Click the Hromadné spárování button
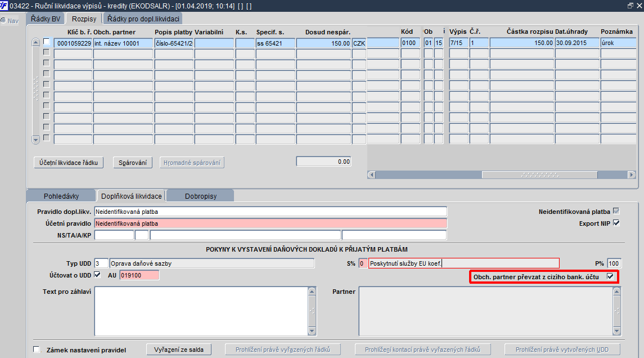This screenshot has height=358, width=644. [x=192, y=163]
